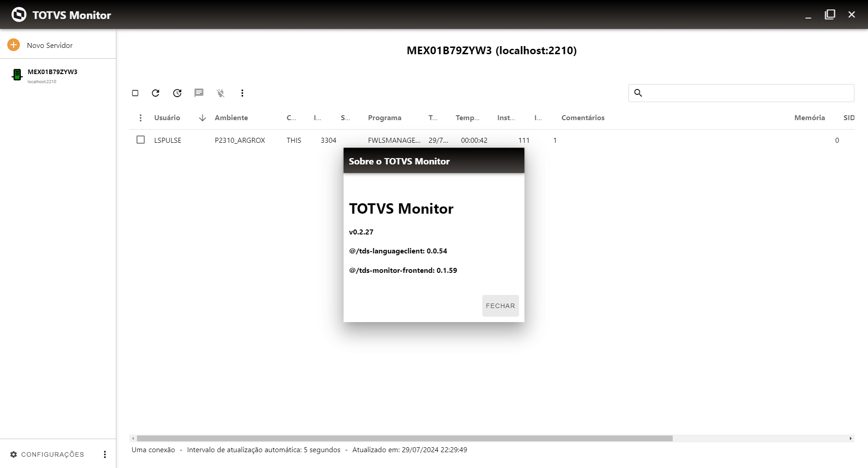868x468 pixels.
Task: Click the THIS computer cell
Action: click(294, 140)
